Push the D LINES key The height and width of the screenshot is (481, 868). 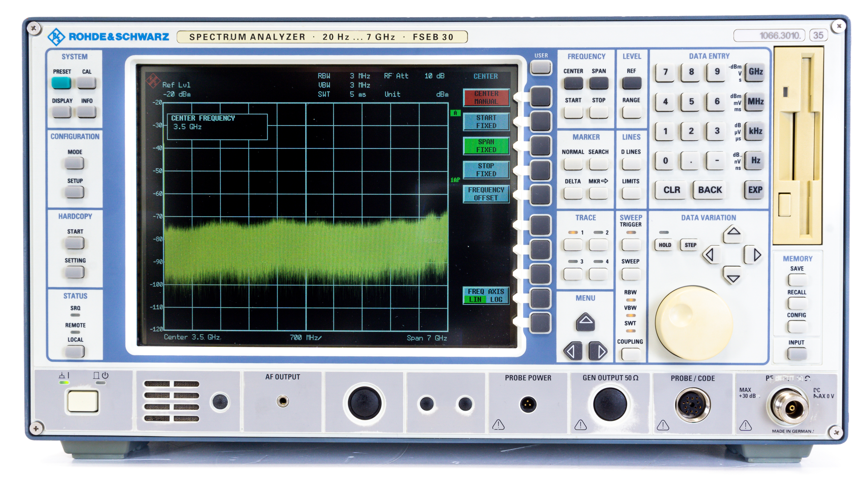[631, 164]
